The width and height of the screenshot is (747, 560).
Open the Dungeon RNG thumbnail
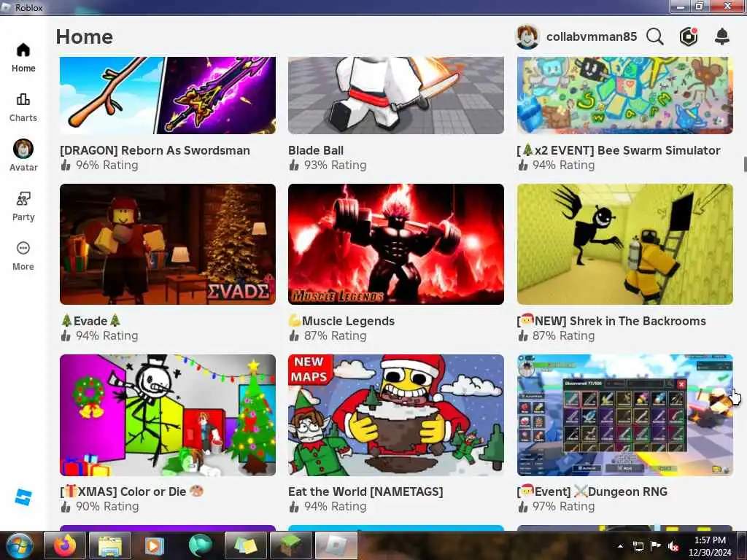coord(625,415)
